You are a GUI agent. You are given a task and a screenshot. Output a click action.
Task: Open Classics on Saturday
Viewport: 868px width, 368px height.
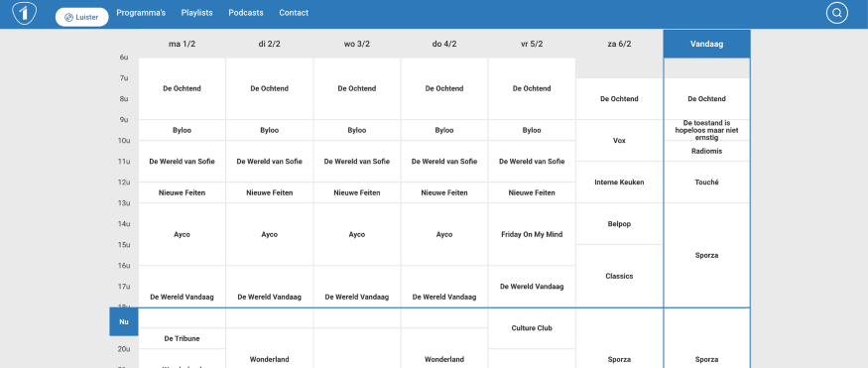[x=619, y=276]
